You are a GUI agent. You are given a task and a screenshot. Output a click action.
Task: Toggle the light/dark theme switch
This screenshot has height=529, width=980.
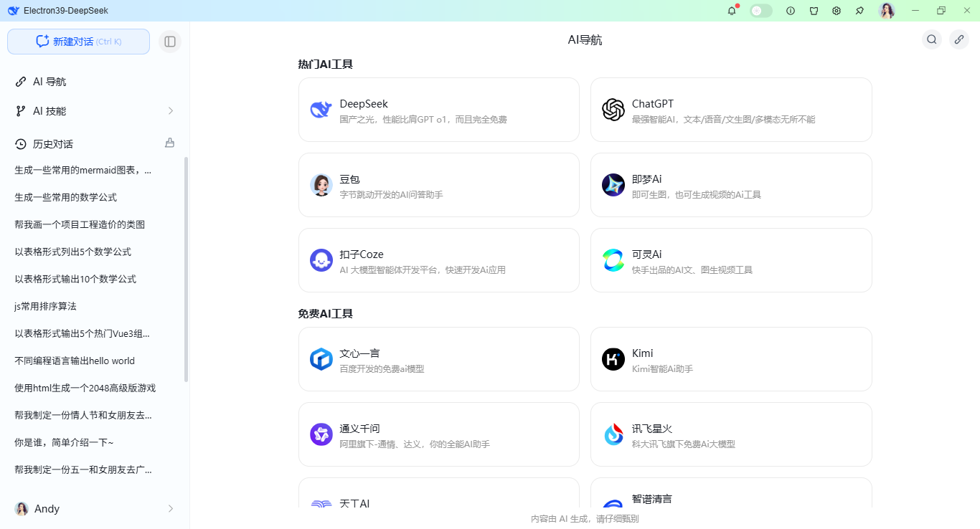coord(761,11)
